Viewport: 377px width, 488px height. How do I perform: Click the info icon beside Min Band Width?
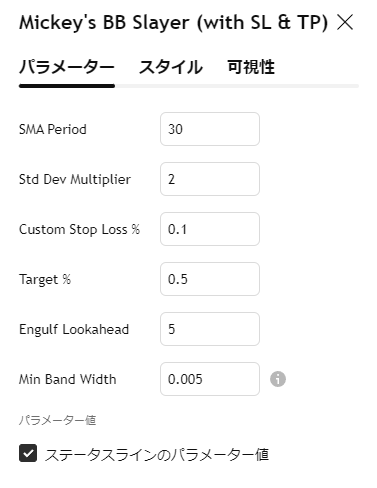click(278, 379)
